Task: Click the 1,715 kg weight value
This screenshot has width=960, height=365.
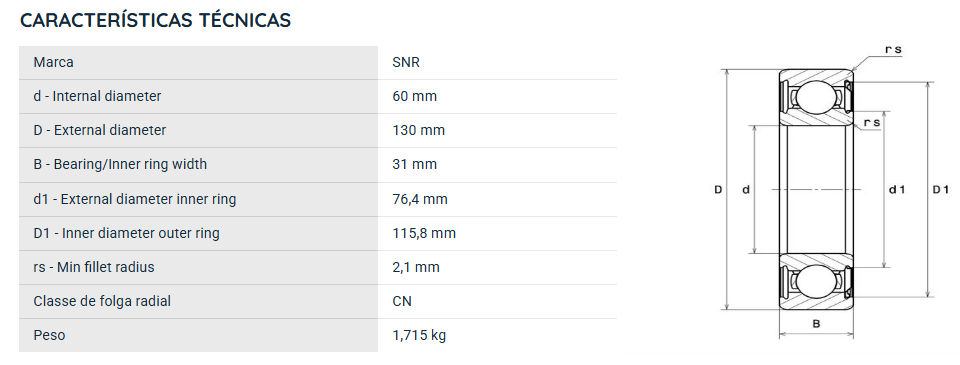Action: point(419,336)
